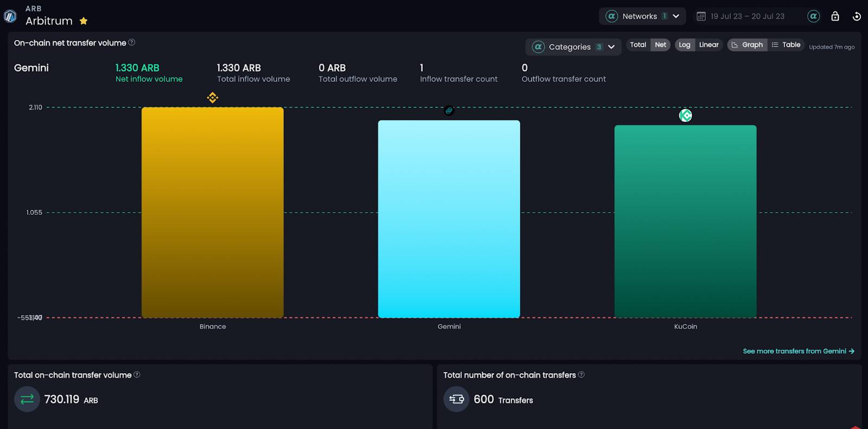The width and height of the screenshot is (868, 429).
Task: Click the KuCoin axis label
Action: coord(686,326)
